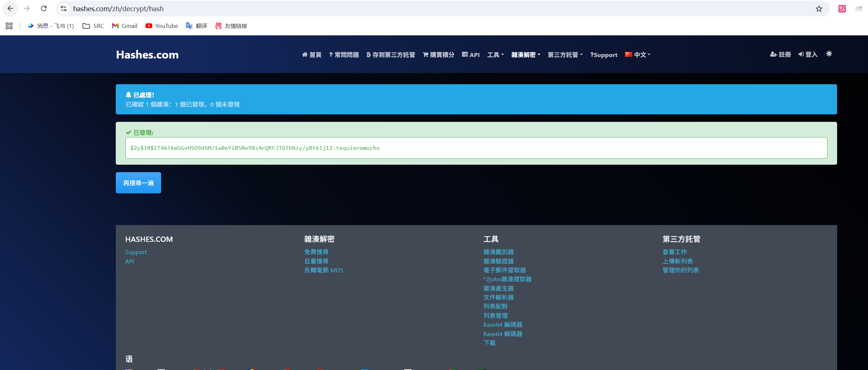
Task: Click the browser back arrow
Action: click(10, 9)
